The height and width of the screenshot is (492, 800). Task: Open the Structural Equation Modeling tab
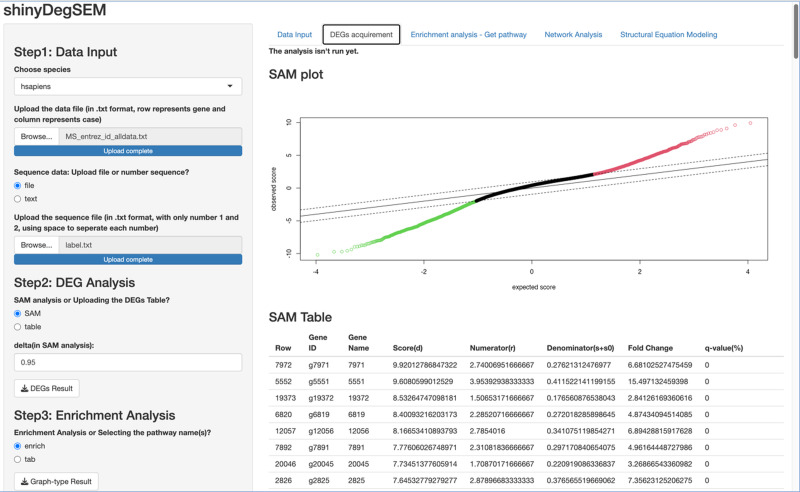click(x=668, y=35)
